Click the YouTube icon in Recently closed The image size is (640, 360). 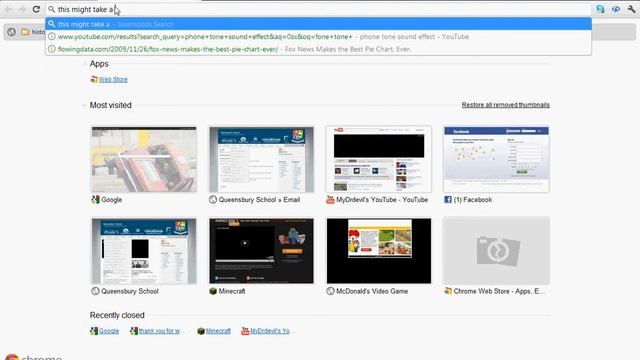click(245, 331)
